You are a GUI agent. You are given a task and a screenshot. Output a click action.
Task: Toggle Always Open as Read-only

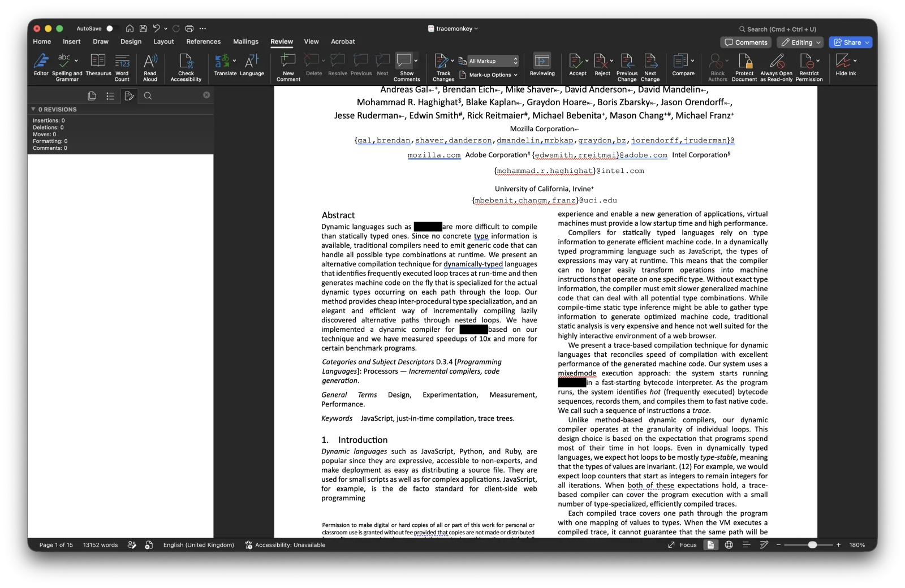776,67
